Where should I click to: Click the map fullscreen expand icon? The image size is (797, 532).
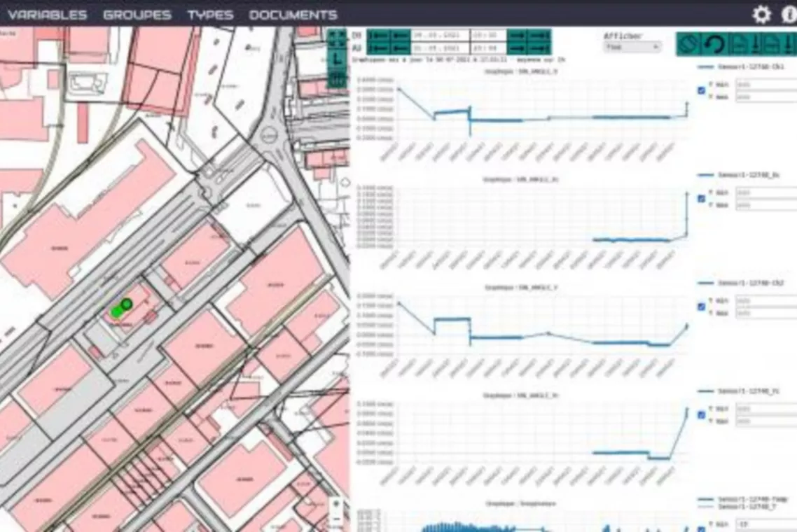[x=337, y=38]
